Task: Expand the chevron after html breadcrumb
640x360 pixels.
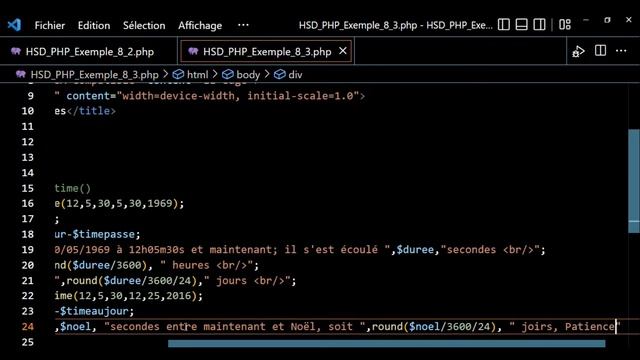Action: tap(215, 74)
